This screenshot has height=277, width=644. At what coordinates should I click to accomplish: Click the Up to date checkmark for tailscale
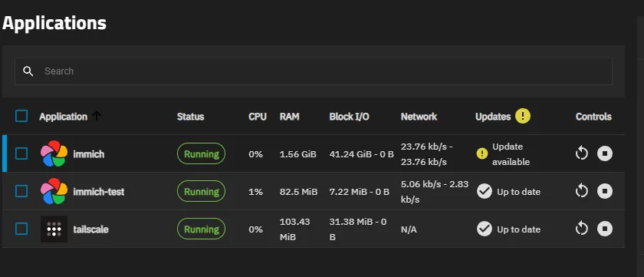(485, 229)
